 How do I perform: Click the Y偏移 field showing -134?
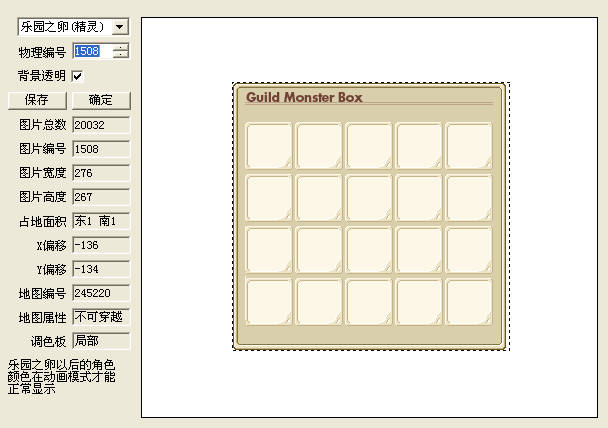coord(101,269)
